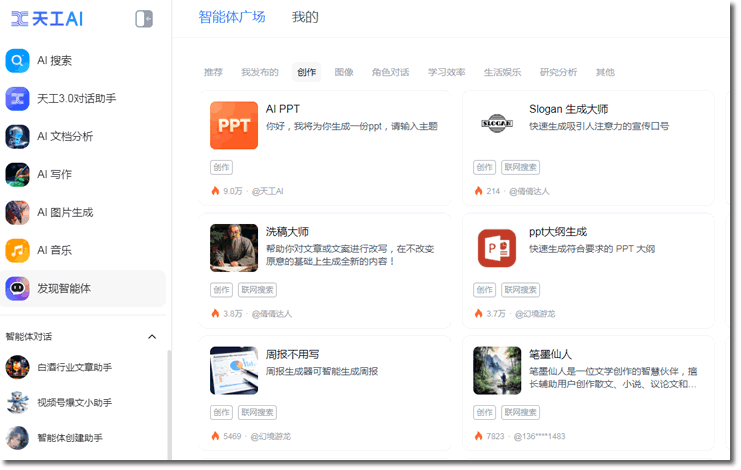
Task: Collapse the 智能体对话 section chevron
Action: (x=152, y=337)
